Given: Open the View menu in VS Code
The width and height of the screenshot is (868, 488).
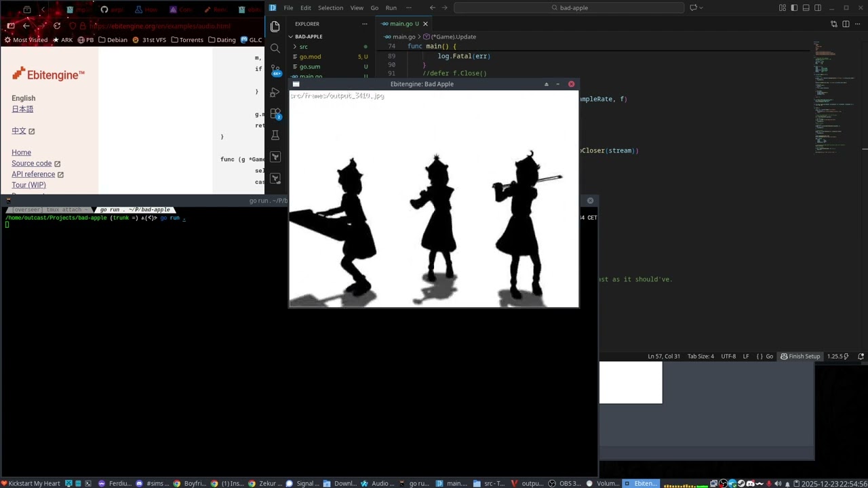Looking at the screenshot, I should click(357, 8).
